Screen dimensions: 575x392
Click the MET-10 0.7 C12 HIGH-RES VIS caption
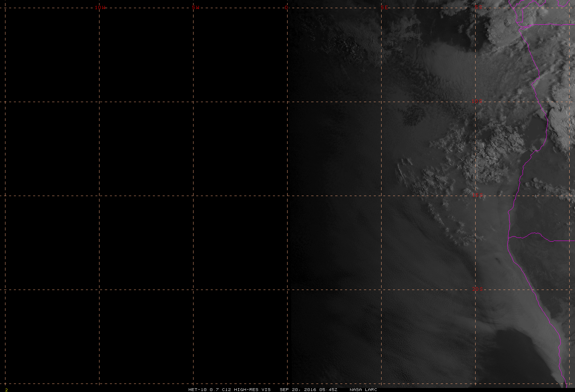coord(229,389)
